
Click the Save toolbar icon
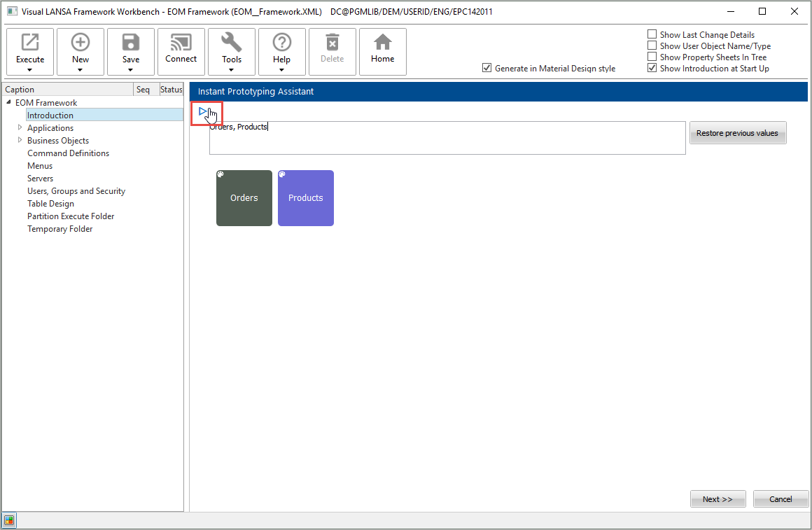pyautogui.click(x=130, y=43)
